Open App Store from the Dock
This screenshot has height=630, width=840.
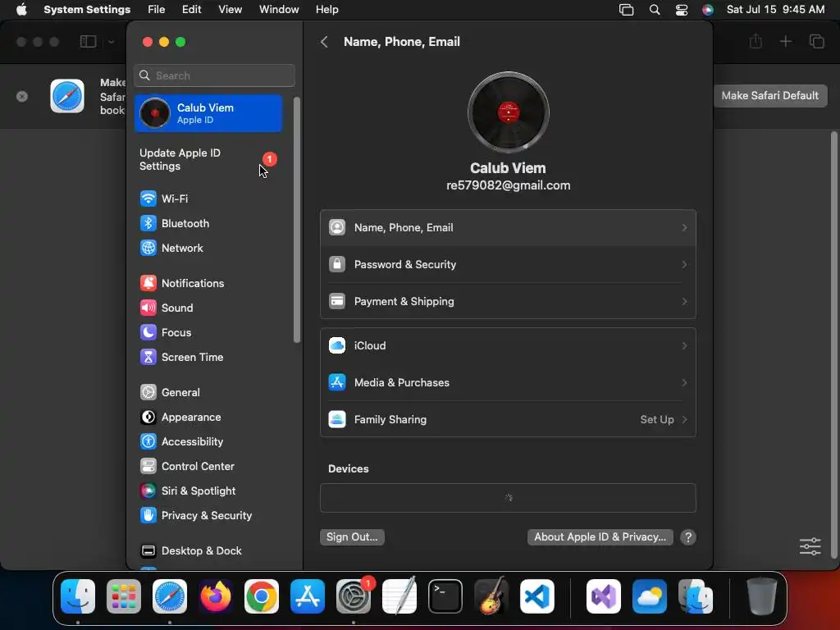(x=308, y=596)
